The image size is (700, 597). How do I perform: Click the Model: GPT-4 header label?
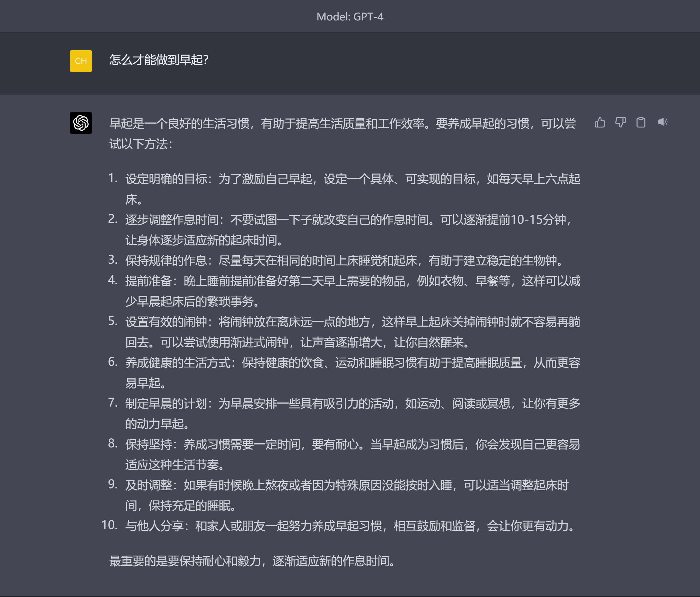click(350, 17)
